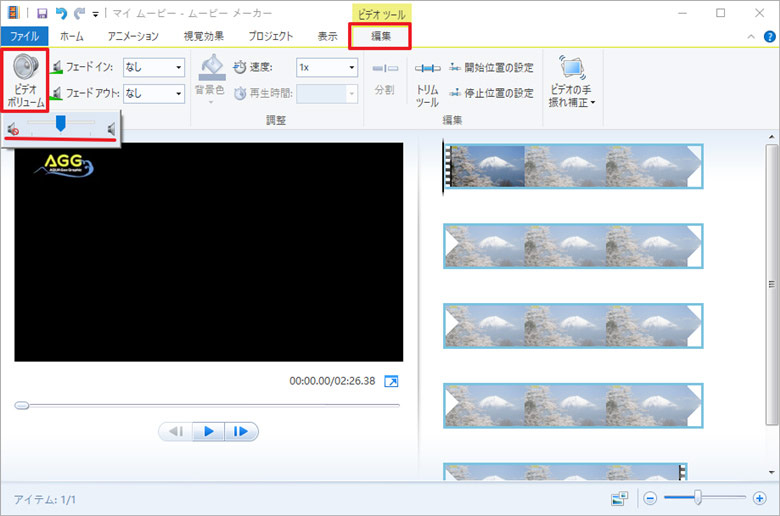This screenshot has height=516, width=780.
Task: Step to the next frame
Action: point(241,432)
